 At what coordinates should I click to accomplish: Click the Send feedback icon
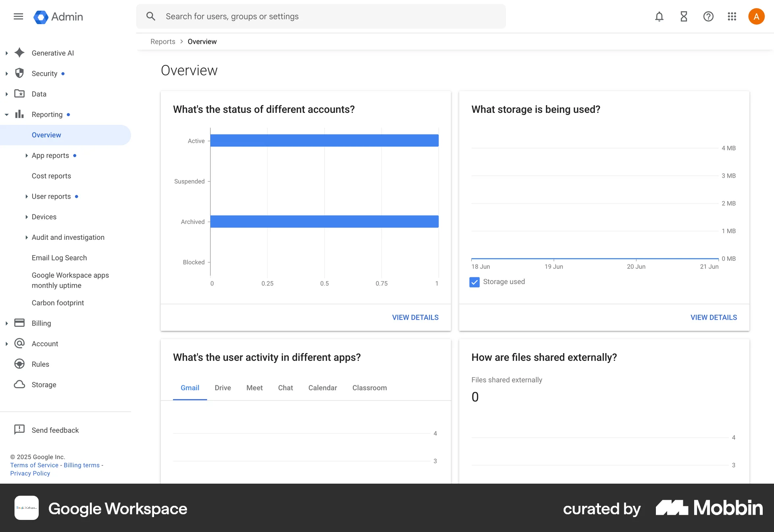(x=19, y=430)
